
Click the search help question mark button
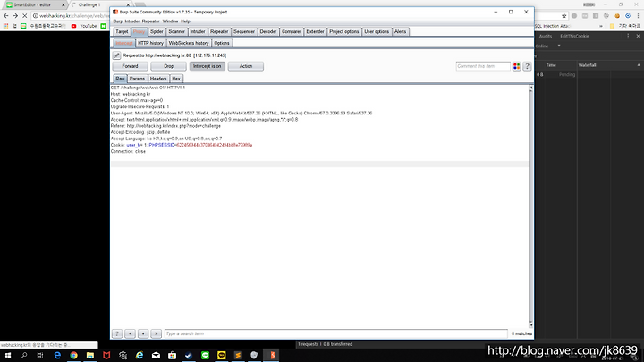pyautogui.click(x=117, y=333)
